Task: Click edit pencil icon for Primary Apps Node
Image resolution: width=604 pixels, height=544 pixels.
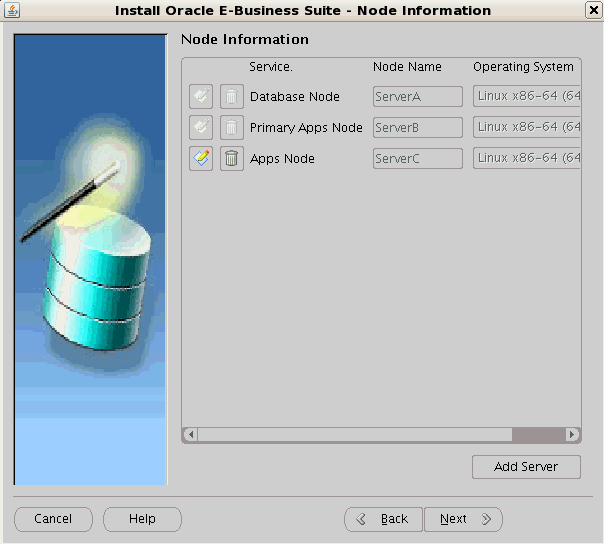Action: 201,127
